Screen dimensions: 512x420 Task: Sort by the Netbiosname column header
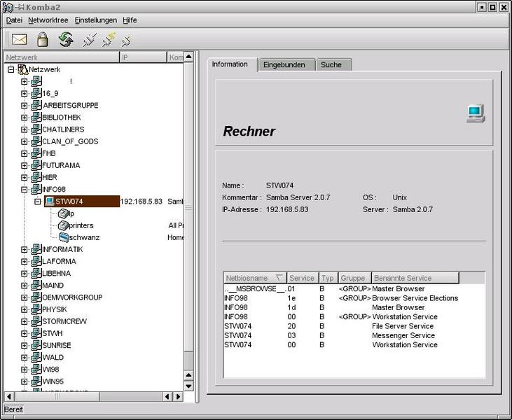coord(255,278)
